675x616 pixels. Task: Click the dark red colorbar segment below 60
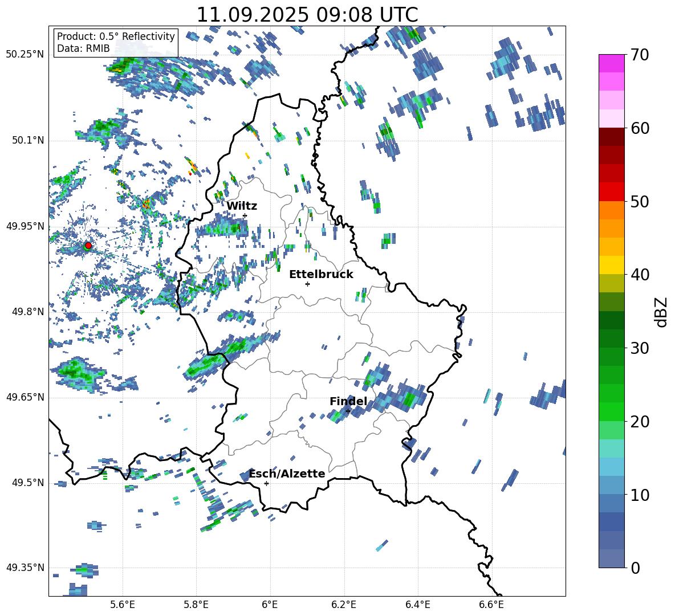pyautogui.click(x=611, y=137)
